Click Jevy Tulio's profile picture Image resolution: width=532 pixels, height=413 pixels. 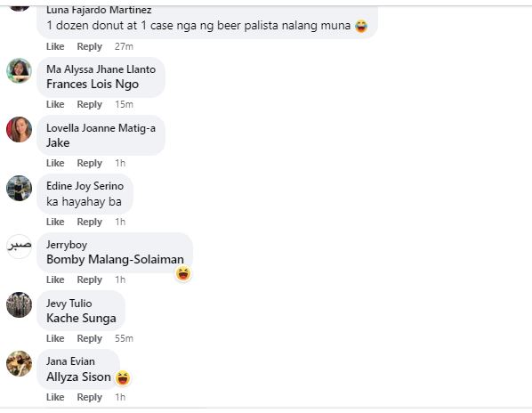(19, 304)
